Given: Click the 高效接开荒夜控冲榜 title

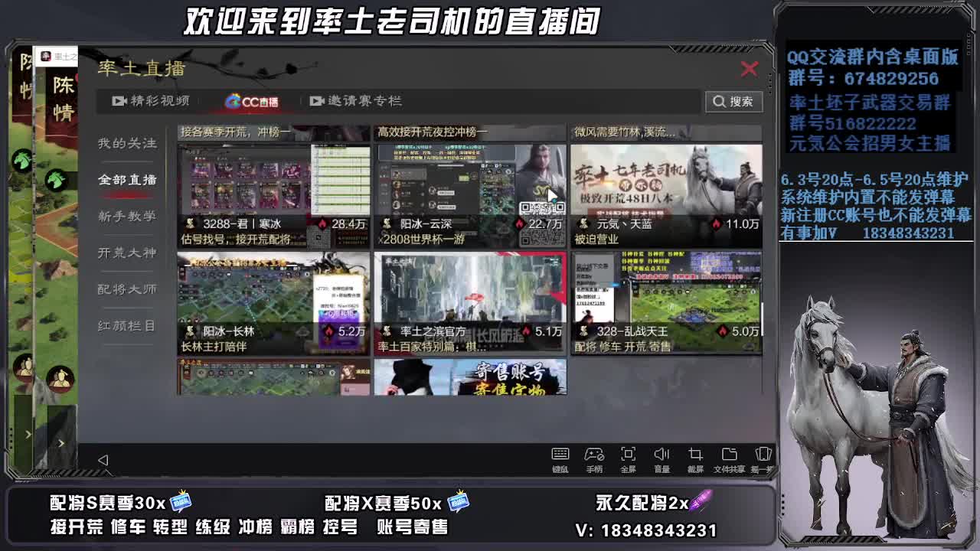Looking at the screenshot, I should [x=432, y=132].
